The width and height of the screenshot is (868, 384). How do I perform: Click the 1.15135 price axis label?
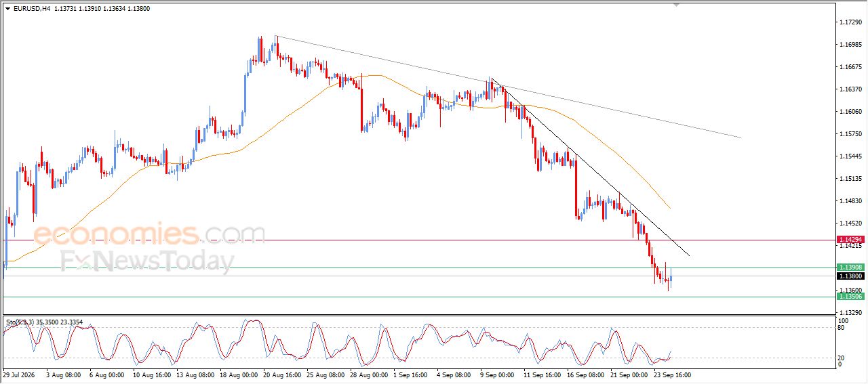coord(850,179)
